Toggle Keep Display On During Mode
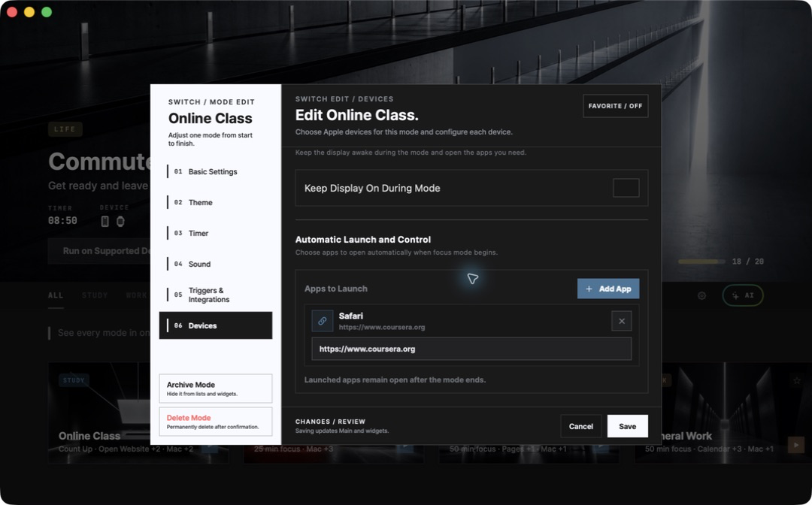812x505 pixels. click(626, 188)
